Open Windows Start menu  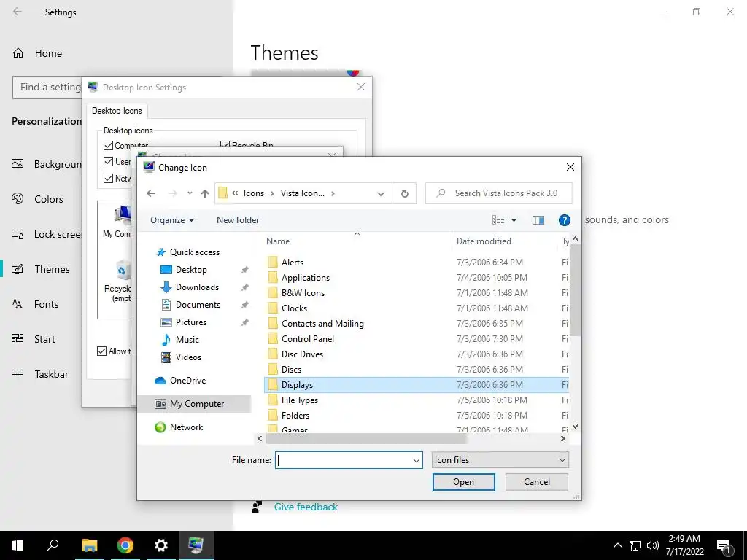[18, 545]
